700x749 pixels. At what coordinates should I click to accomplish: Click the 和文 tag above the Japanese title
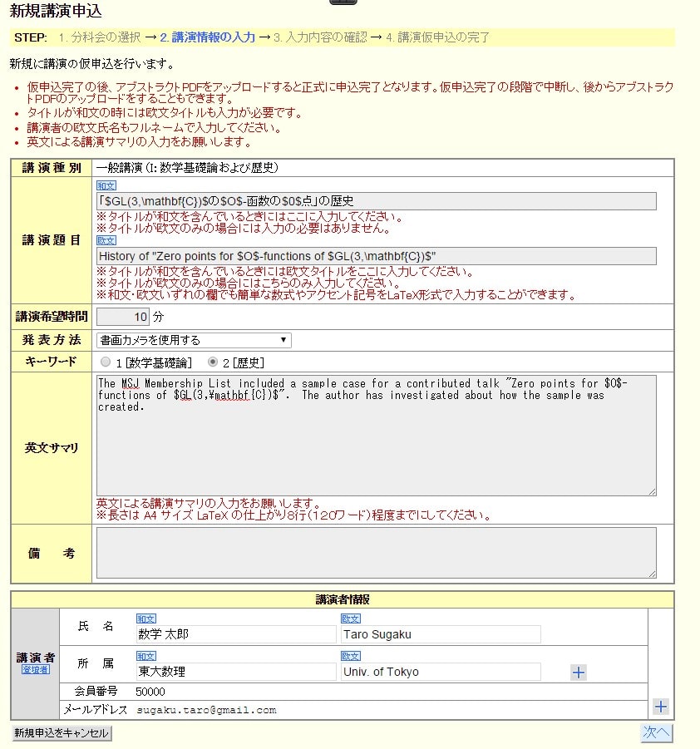tap(106, 186)
